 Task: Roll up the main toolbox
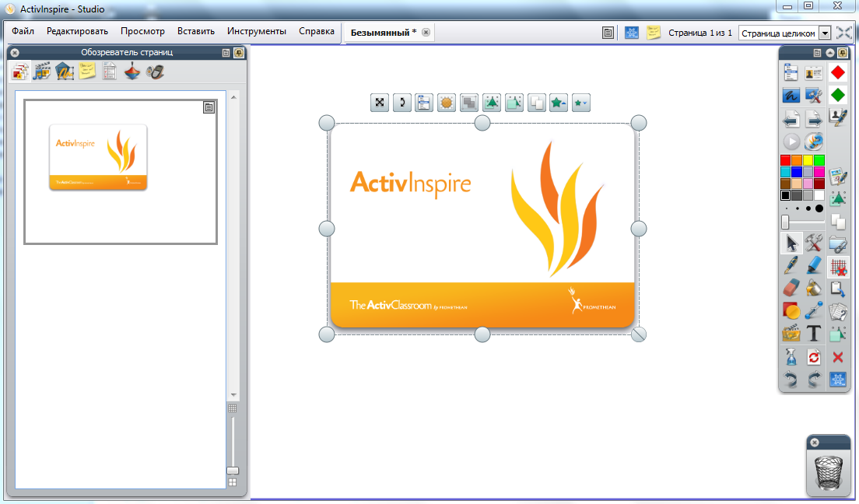(x=830, y=53)
